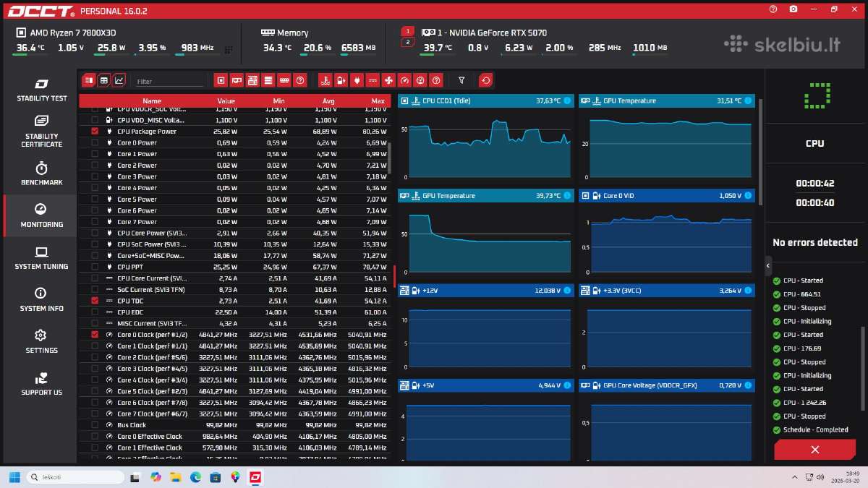
Task: Reset monitoring min/max values icon
Action: [486, 80]
